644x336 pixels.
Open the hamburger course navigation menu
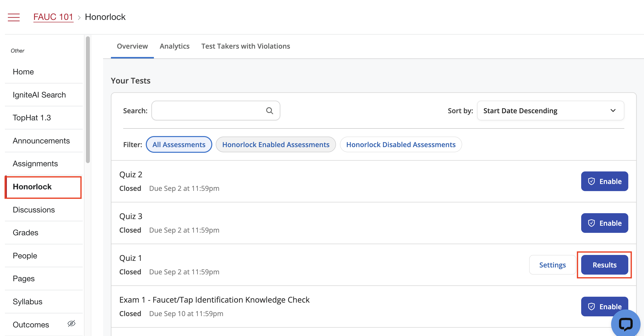pyautogui.click(x=14, y=17)
